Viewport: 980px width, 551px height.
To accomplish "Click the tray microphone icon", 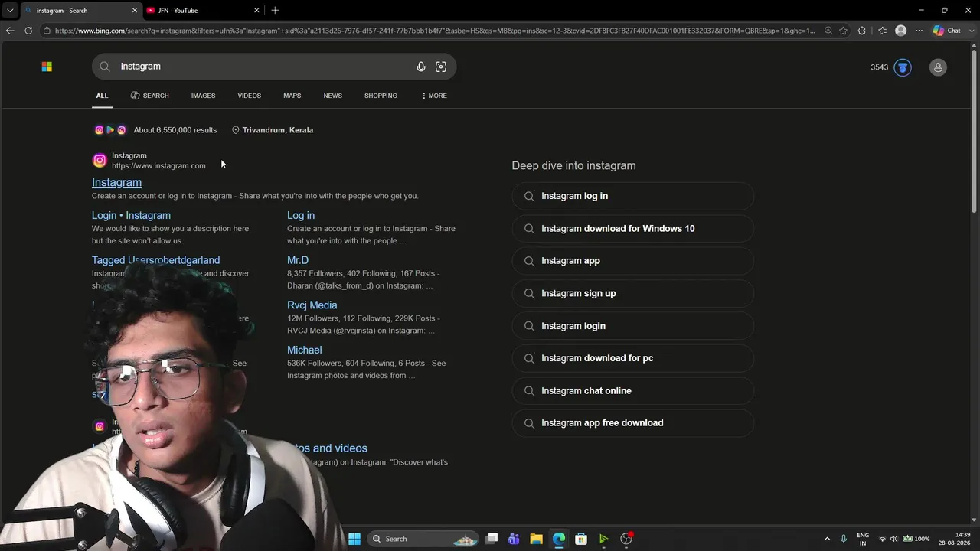I will point(844,539).
